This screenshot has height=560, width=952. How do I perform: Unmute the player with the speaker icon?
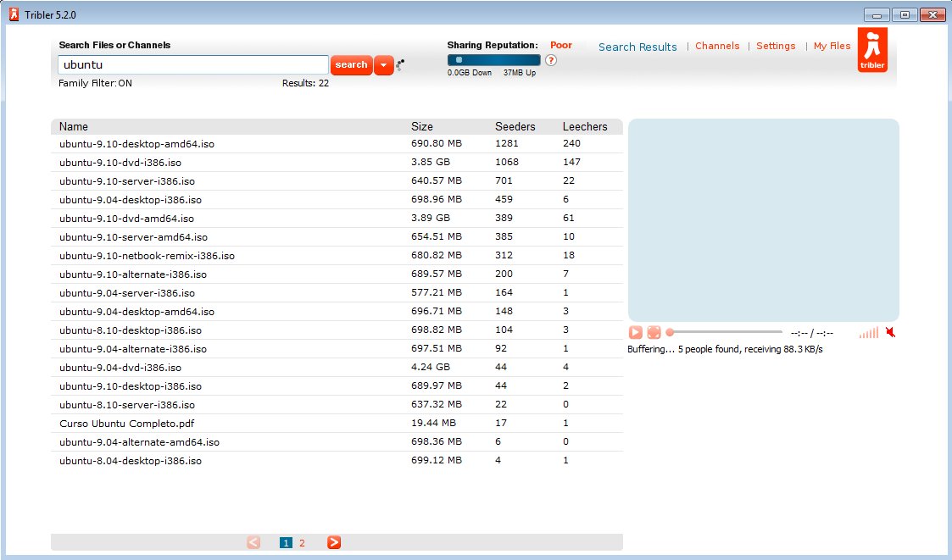[891, 332]
